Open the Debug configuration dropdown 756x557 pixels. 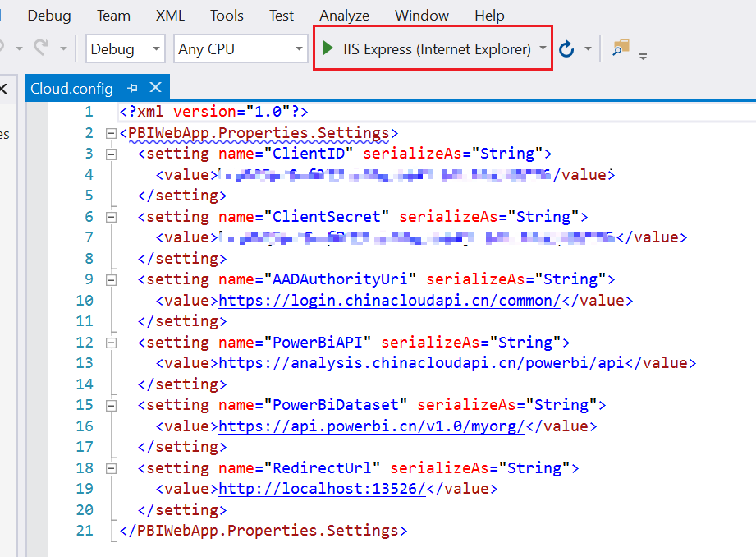pyautogui.click(x=156, y=49)
